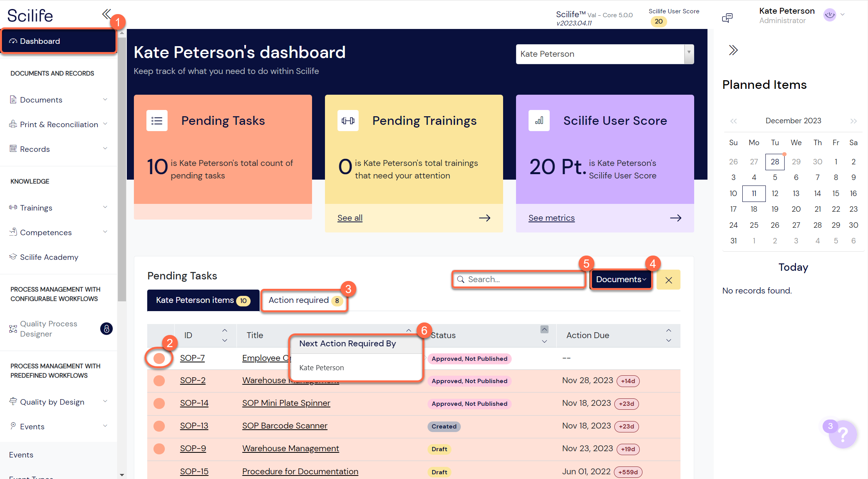
Task: Switch to Action required tab
Action: coord(305,300)
